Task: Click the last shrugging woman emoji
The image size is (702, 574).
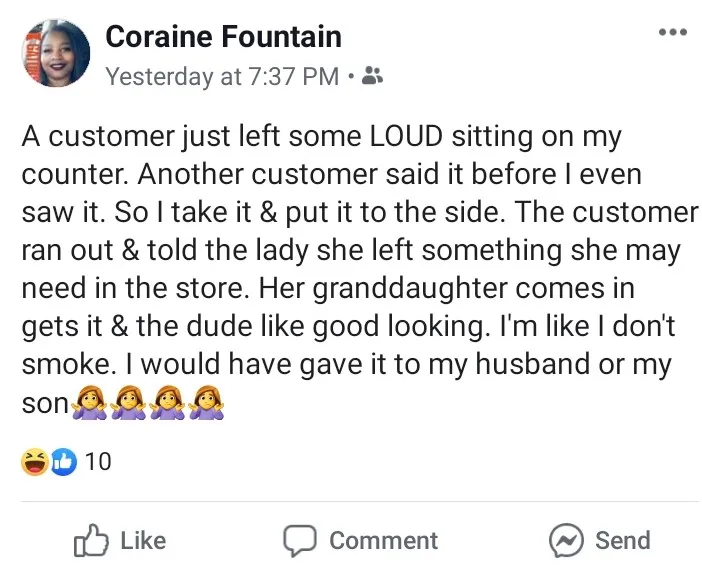Action: [x=205, y=403]
